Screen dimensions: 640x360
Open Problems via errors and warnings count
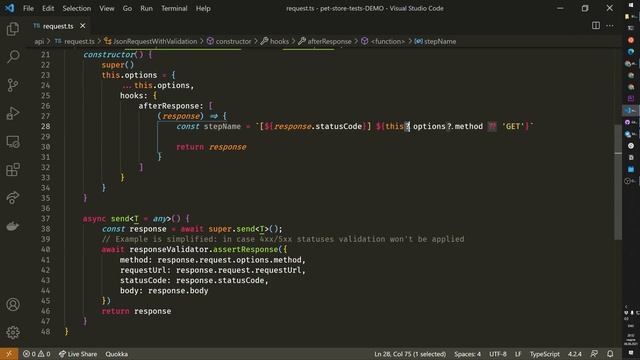pos(36,354)
